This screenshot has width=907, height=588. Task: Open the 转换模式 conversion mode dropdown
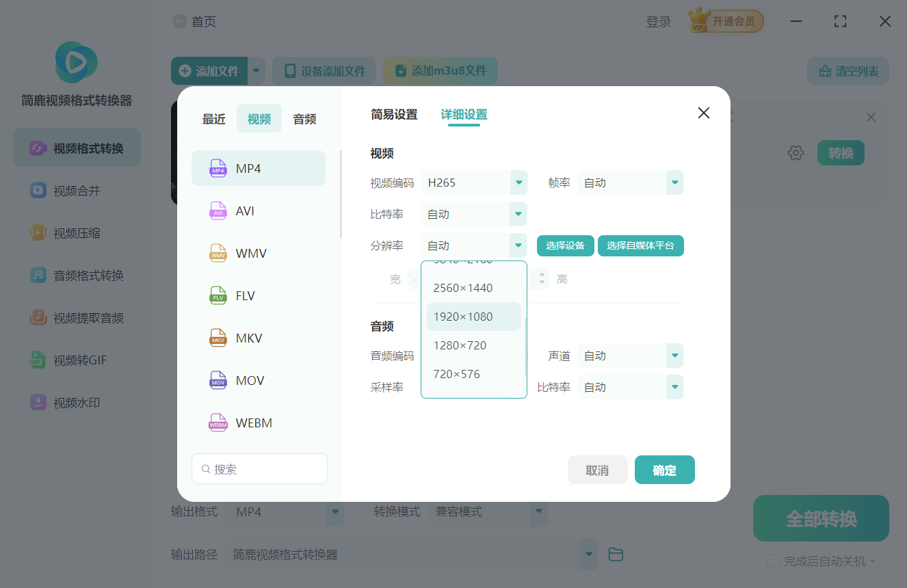(488, 511)
